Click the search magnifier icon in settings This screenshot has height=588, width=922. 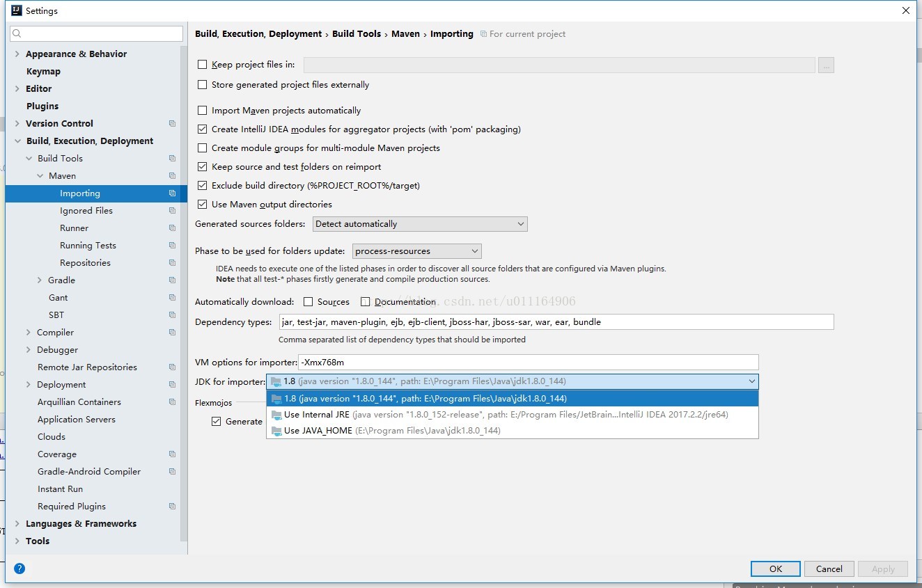click(x=17, y=33)
